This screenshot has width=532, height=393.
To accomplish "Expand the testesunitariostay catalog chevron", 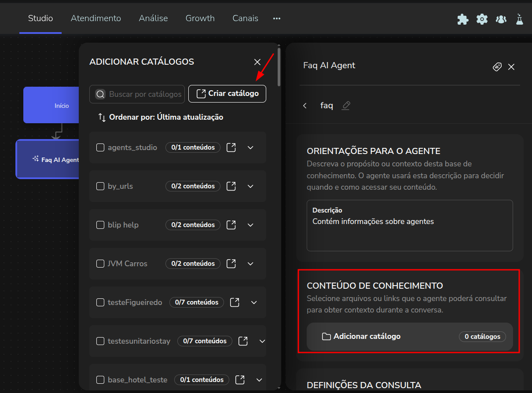I will point(262,341).
